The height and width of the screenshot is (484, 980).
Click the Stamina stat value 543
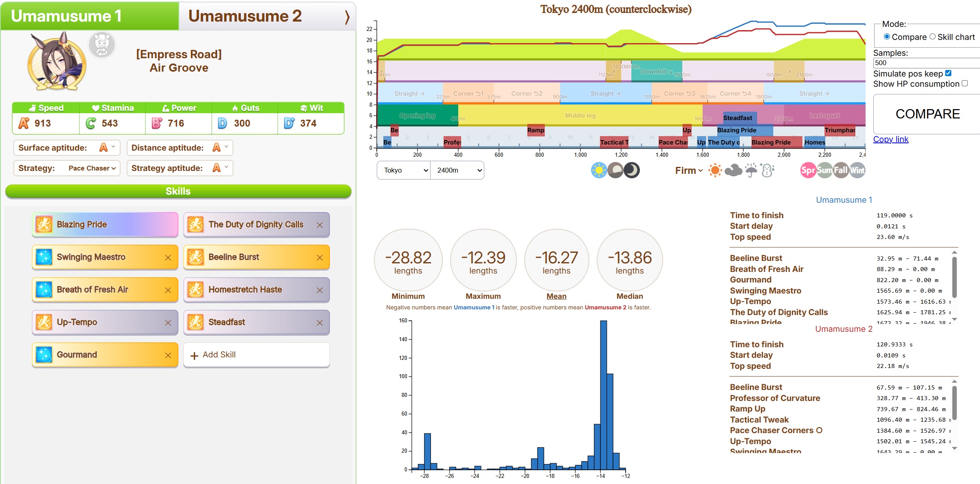(x=110, y=123)
